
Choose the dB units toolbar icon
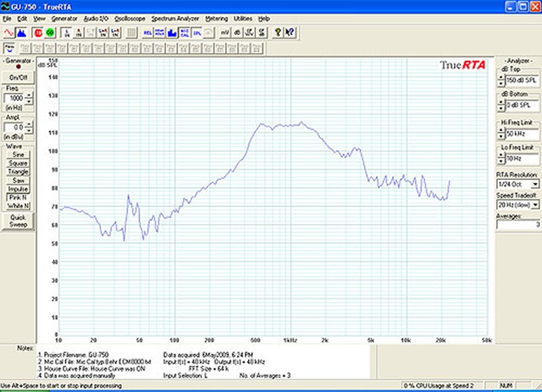[x=237, y=32]
